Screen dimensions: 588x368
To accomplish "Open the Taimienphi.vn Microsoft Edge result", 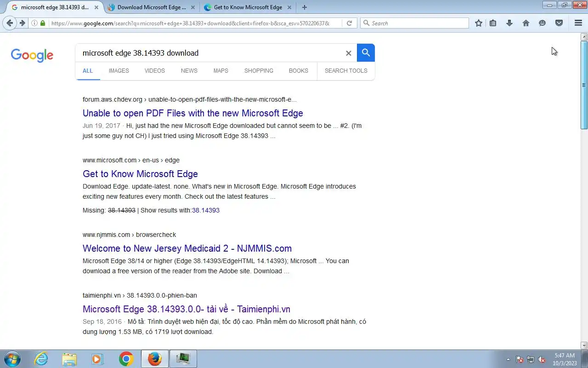I will 187,309.
